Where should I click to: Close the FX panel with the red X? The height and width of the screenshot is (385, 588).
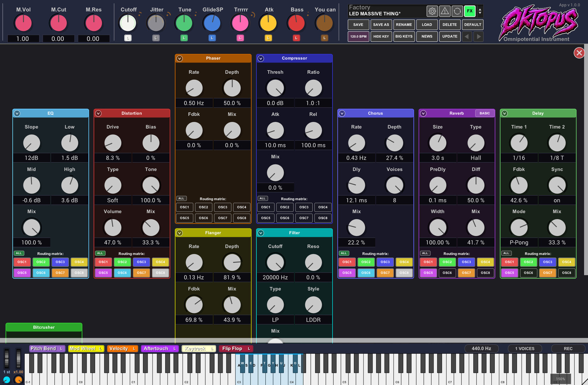click(579, 53)
